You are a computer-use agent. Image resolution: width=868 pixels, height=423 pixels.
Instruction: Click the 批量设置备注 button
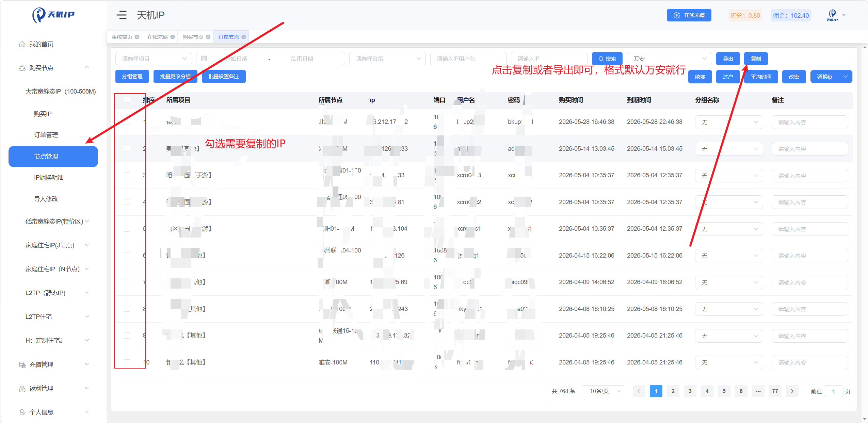(224, 77)
